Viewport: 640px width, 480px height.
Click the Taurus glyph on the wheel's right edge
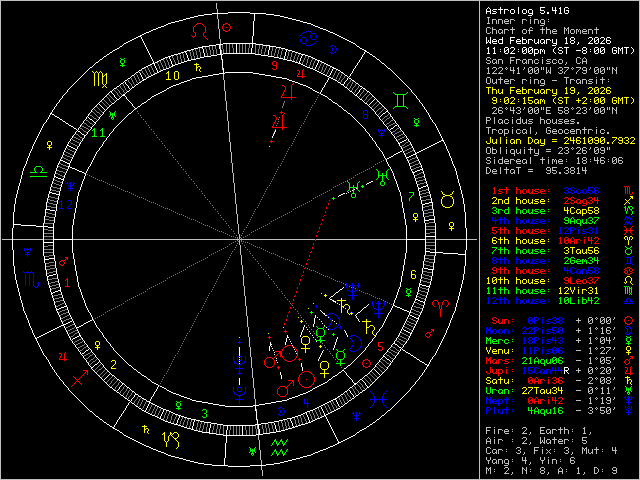click(448, 201)
